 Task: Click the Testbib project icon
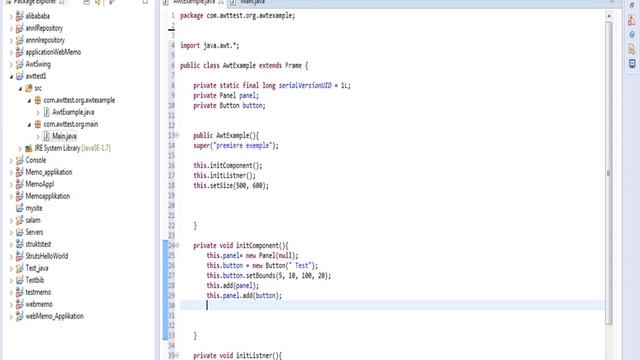coord(19,280)
